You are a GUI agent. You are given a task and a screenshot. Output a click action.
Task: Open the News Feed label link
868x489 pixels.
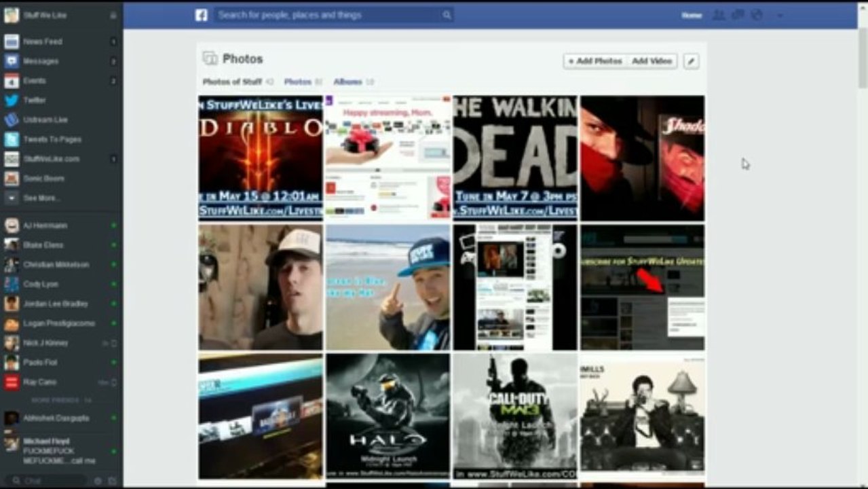(43, 41)
